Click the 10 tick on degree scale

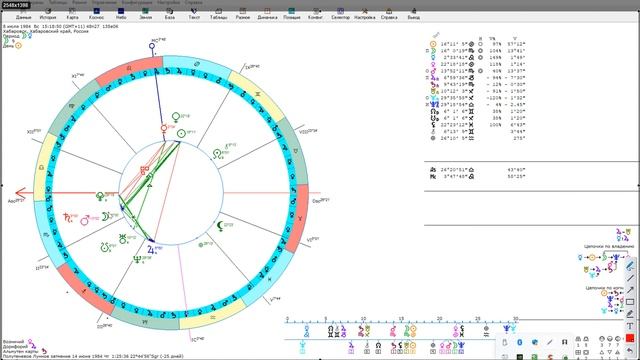tap(363, 319)
